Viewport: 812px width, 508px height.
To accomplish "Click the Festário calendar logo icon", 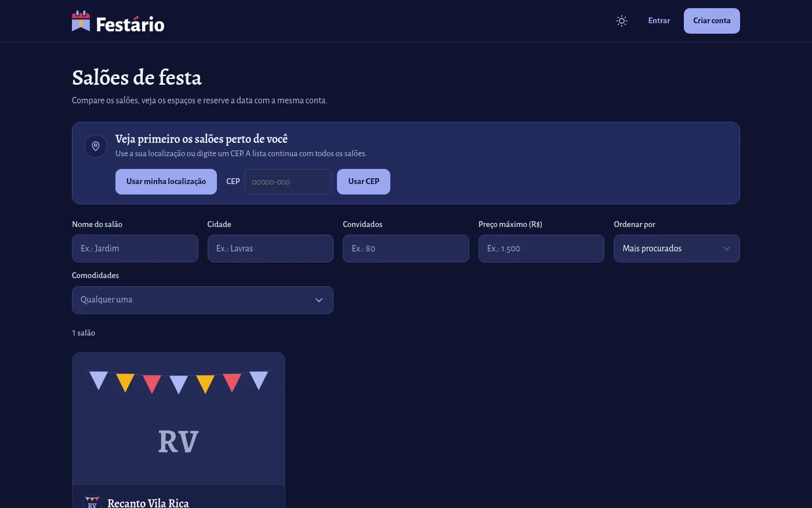I will click(x=81, y=21).
